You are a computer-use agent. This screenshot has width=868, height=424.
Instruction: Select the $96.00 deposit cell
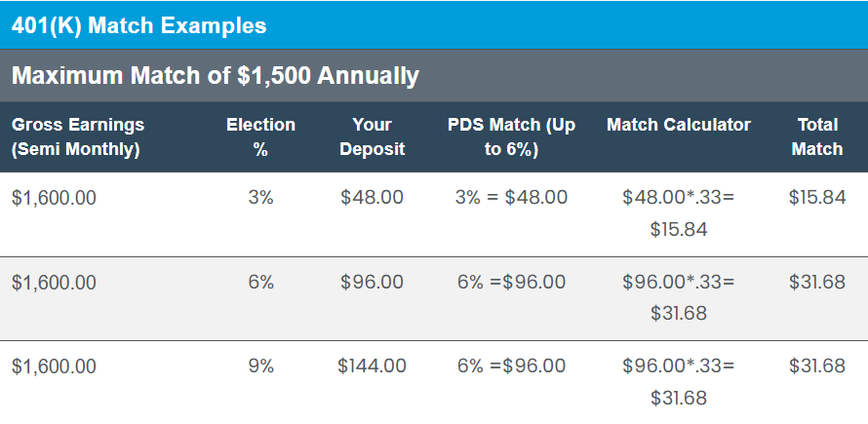point(372,283)
